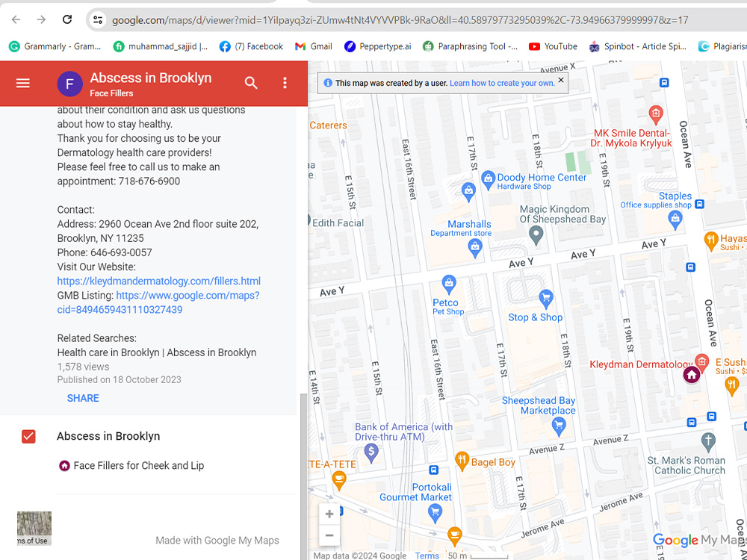This screenshot has width=747, height=560.
Task: Click the Sheepshead Bay Marketplace cart pin
Action: coord(559,426)
